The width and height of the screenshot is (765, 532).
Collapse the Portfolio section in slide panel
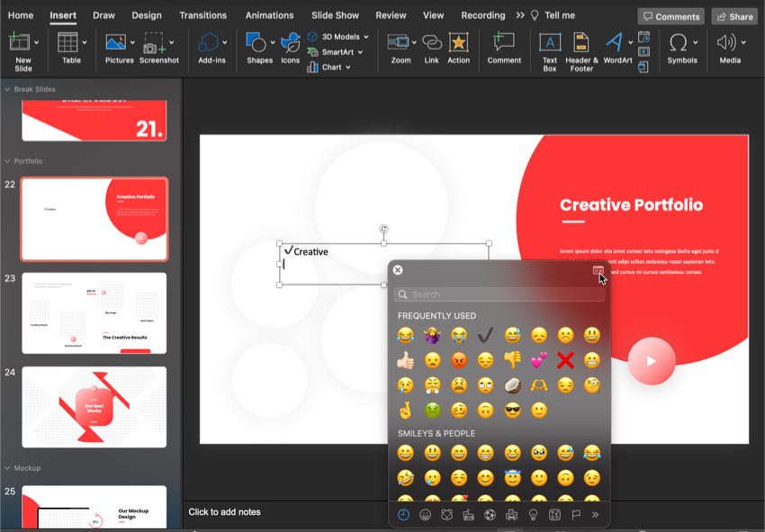tap(7, 161)
